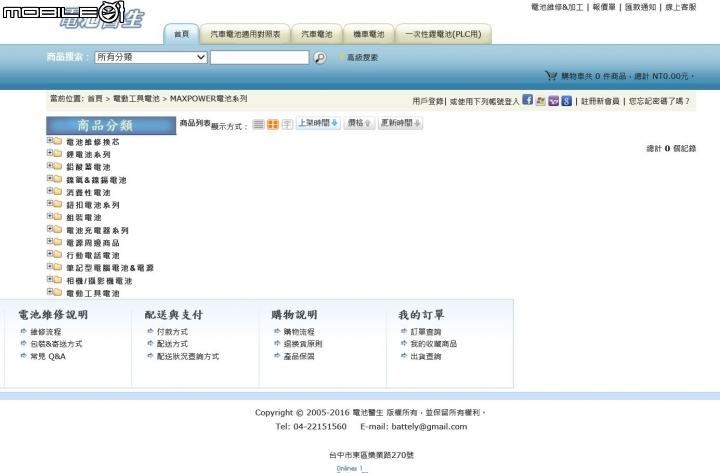
Task: Open the 汽車電池 tab
Action: point(317,34)
